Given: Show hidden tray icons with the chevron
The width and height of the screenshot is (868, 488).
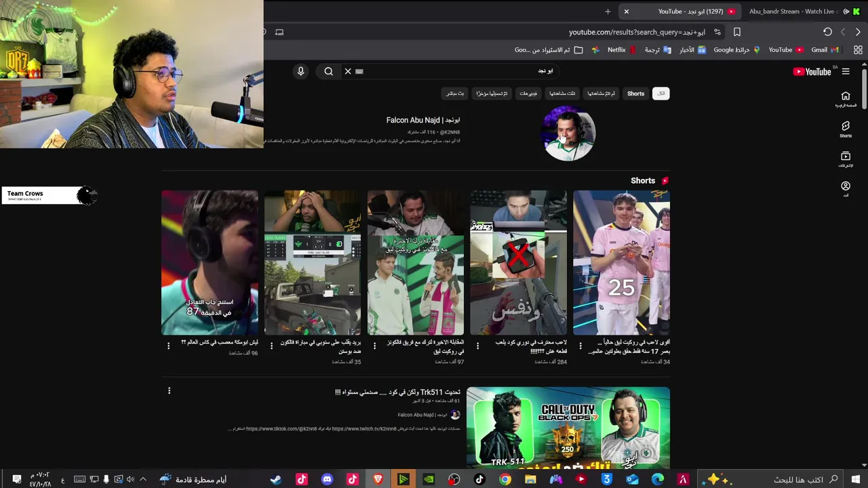Looking at the screenshot, I should tap(143, 479).
